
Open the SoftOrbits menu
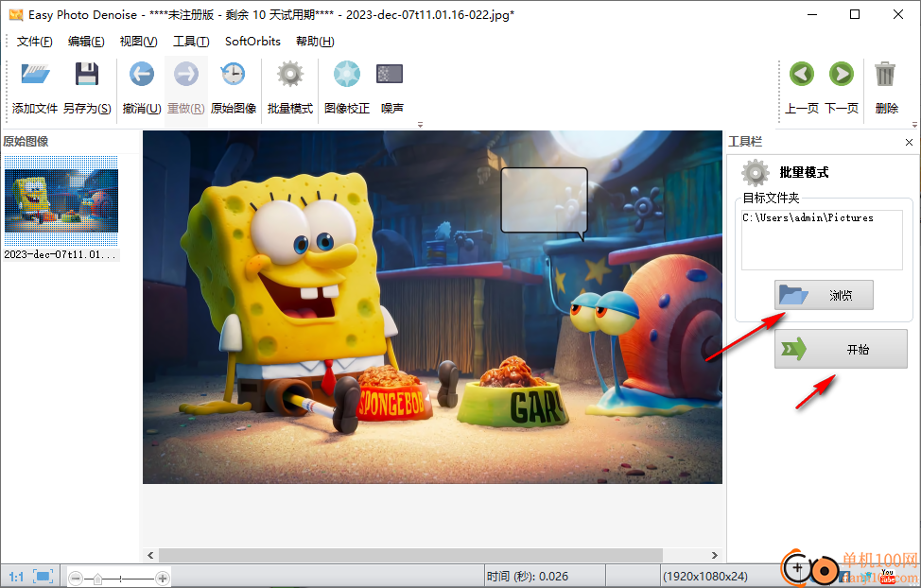[x=252, y=41]
